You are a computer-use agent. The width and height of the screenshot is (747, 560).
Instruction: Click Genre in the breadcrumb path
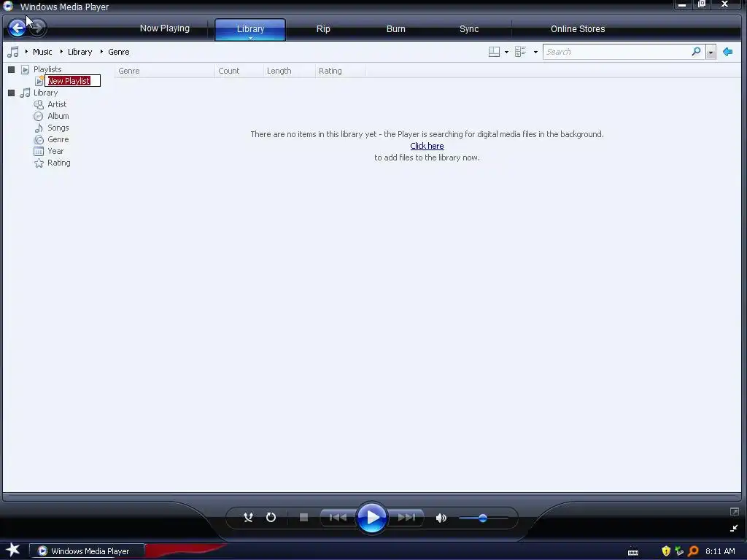[x=119, y=52]
